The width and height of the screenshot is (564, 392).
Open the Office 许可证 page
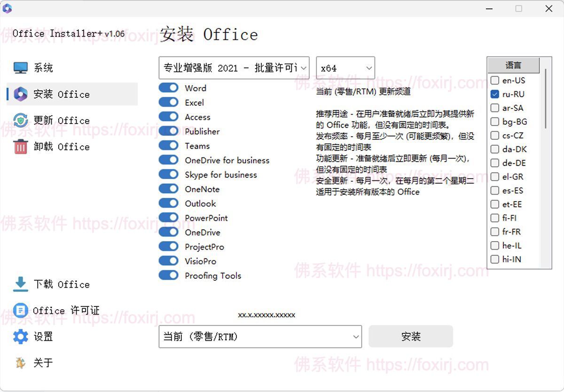(72, 310)
